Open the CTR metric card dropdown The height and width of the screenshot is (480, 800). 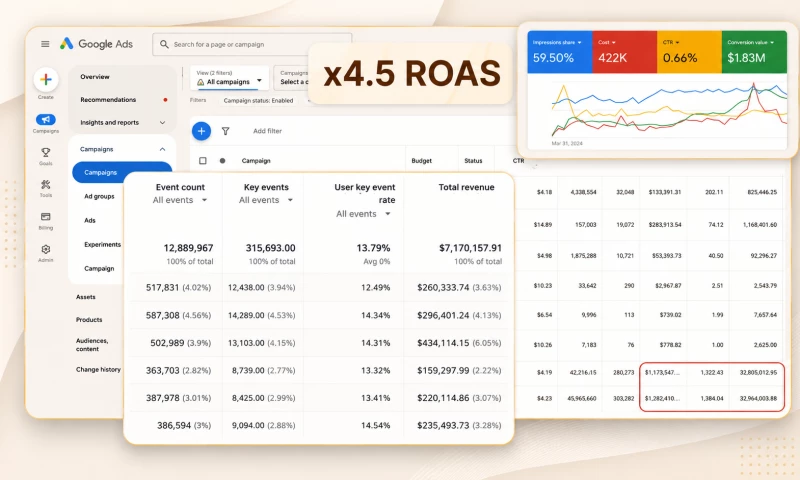point(678,42)
